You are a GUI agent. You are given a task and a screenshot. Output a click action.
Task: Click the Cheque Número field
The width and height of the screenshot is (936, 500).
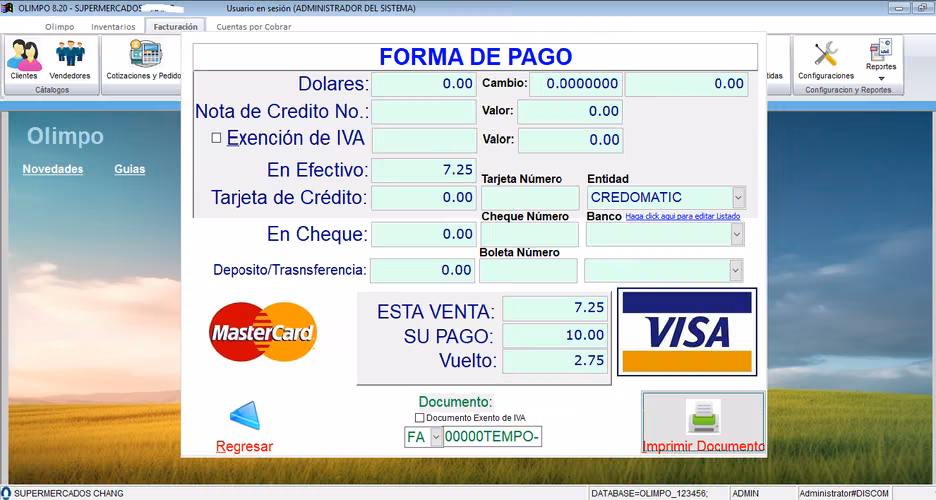(x=529, y=235)
